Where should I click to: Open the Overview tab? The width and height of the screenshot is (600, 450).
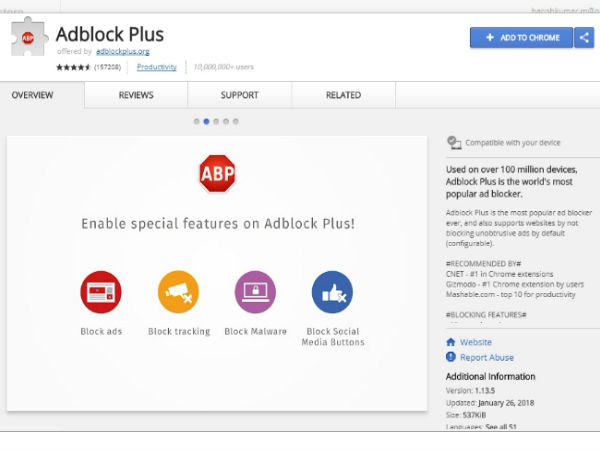[42, 95]
